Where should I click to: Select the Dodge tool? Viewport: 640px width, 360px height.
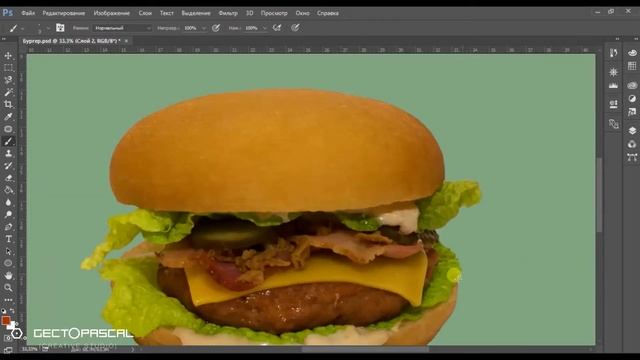pos(8,214)
